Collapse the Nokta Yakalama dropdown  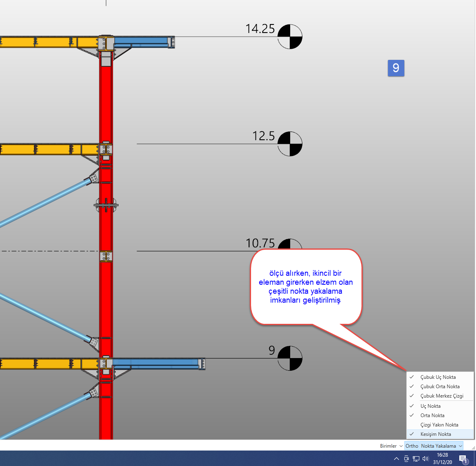[x=442, y=446]
